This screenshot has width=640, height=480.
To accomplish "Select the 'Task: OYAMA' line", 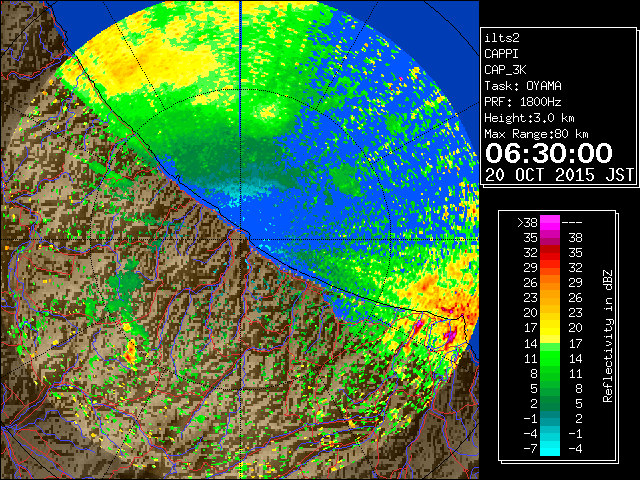I will click(x=523, y=86).
